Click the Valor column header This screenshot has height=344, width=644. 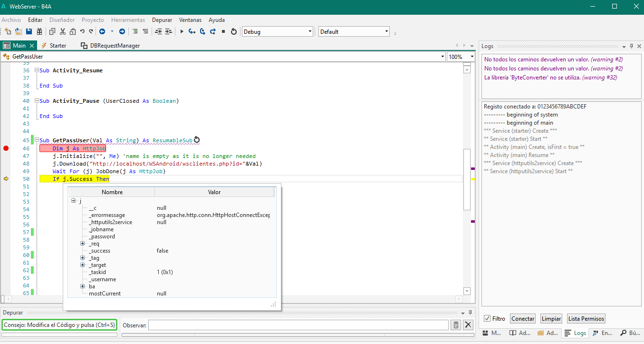tap(214, 192)
